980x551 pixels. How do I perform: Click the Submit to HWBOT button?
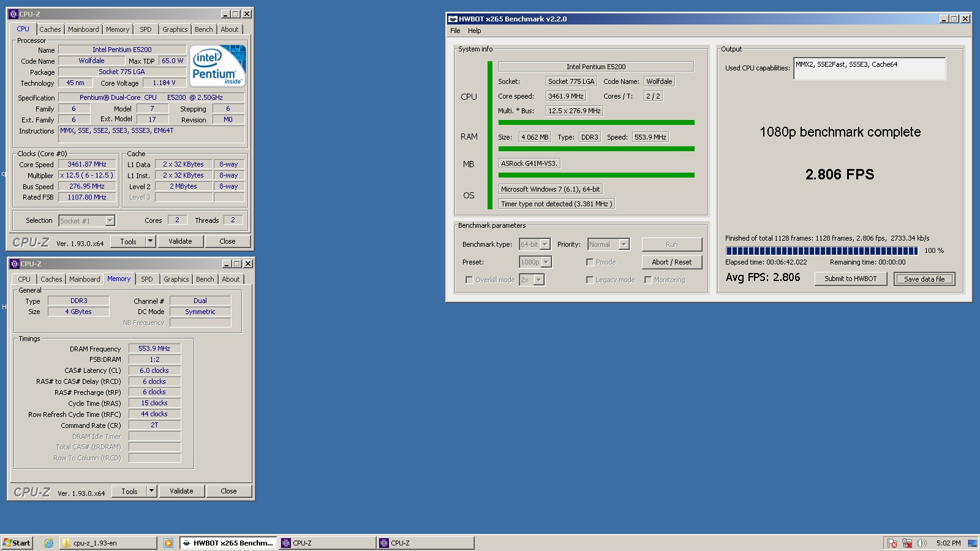[851, 279]
